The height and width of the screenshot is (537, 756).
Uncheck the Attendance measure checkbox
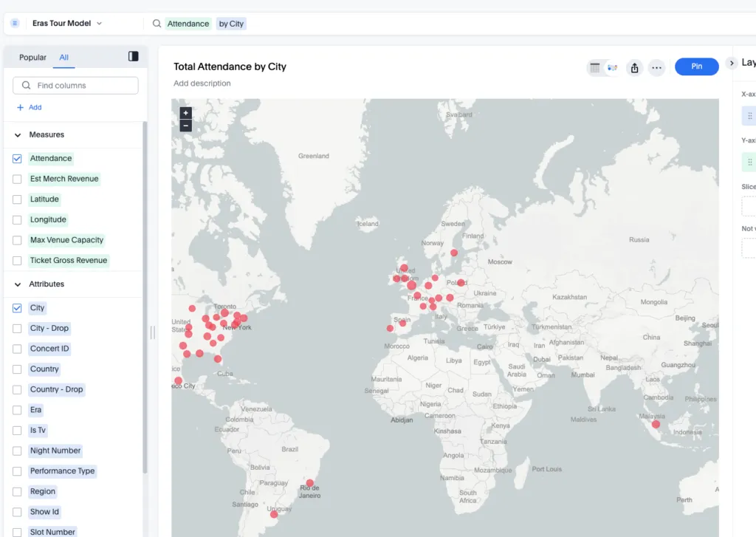pos(17,159)
